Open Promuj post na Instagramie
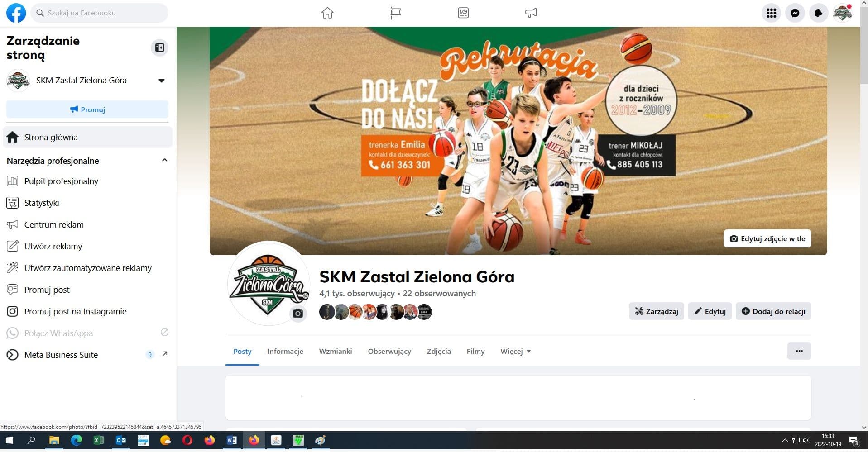Screen dimensions: 868x452 tap(87, 311)
